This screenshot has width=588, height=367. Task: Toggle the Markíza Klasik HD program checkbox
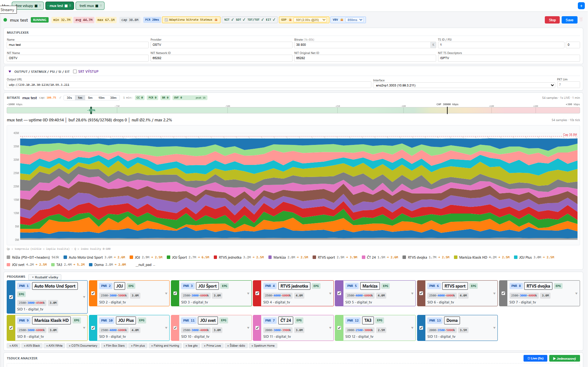(x=11, y=328)
